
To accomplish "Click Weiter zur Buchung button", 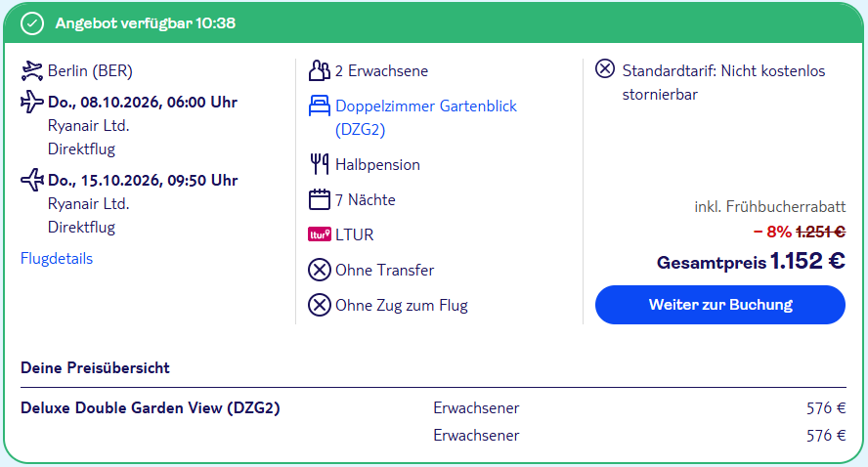I will [x=720, y=305].
